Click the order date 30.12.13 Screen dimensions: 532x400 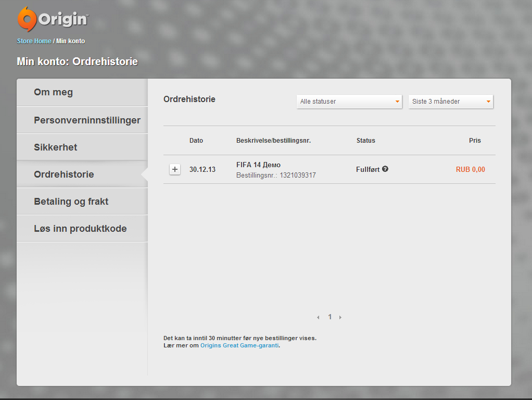pos(202,169)
